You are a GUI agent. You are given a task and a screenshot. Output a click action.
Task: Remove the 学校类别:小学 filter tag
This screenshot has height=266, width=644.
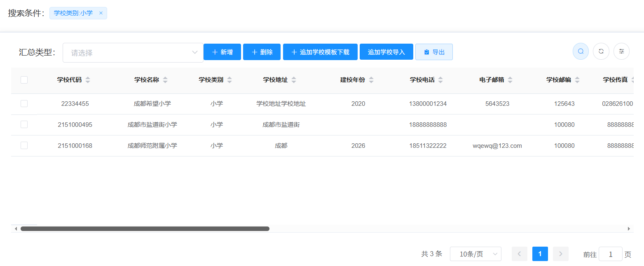click(x=101, y=13)
